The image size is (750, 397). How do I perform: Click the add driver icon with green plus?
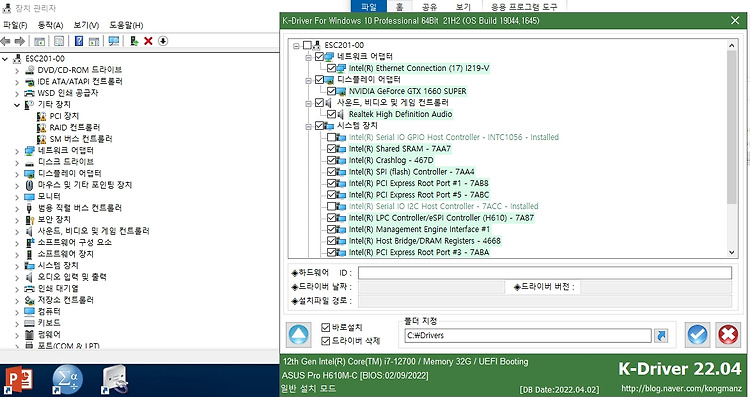(x=134, y=42)
